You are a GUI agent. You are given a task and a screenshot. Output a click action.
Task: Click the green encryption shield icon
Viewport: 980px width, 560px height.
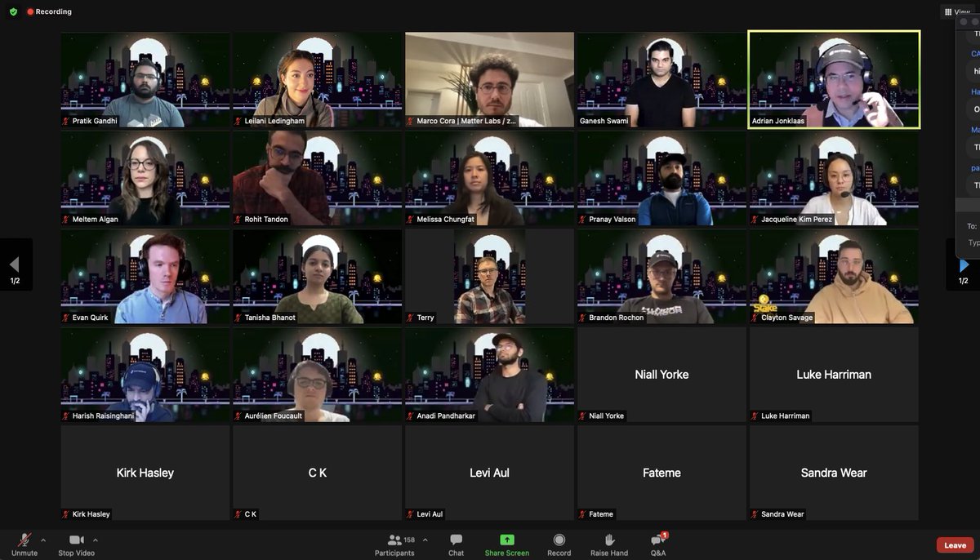[x=13, y=11]
